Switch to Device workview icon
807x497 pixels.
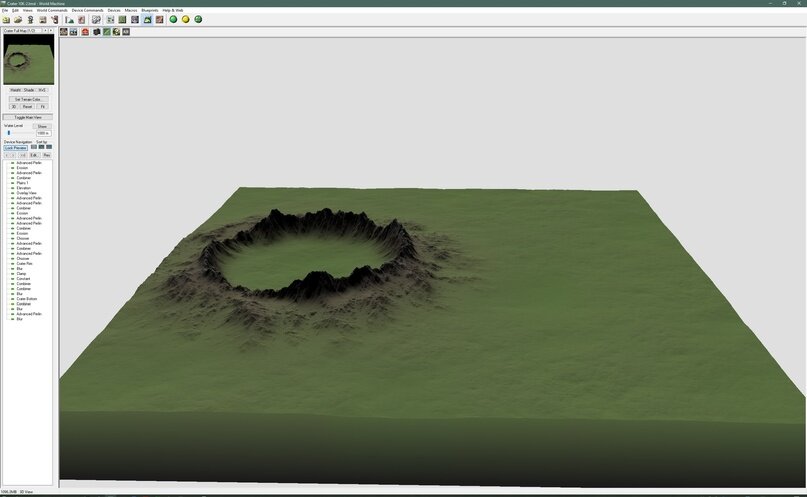coord(110,20)
